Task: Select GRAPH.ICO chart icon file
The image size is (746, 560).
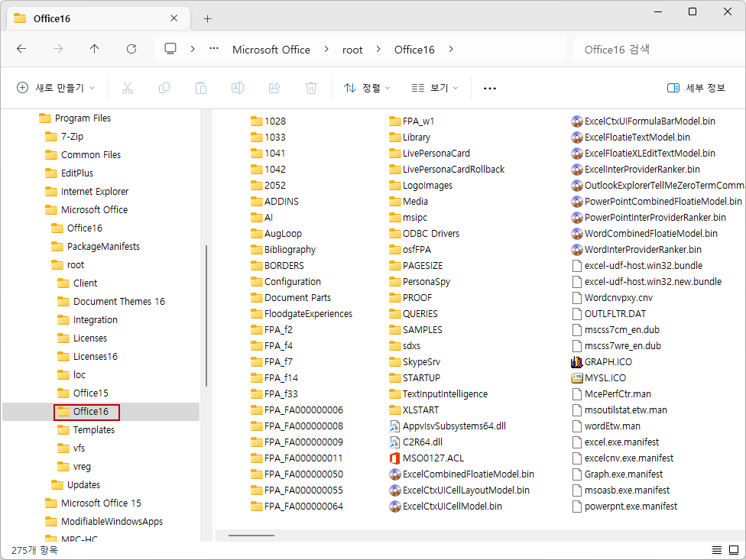Action: pyautogui.click(x=576, y=362)
